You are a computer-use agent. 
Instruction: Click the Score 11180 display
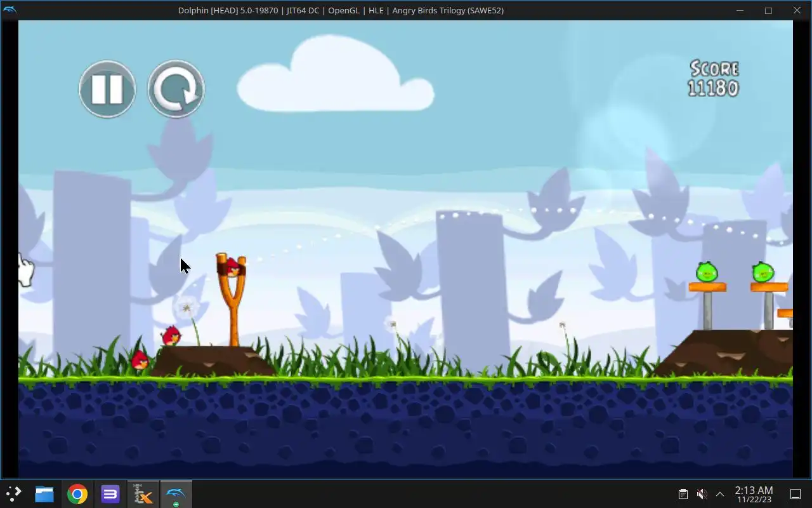point(714,79)
